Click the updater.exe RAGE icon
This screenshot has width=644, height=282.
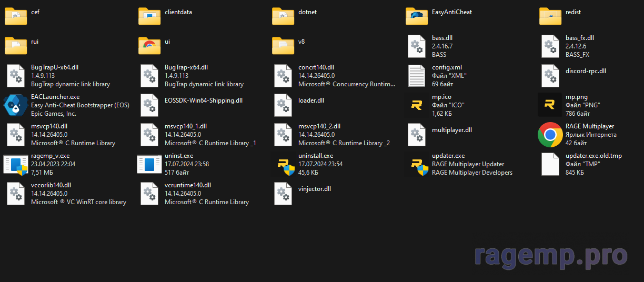pyautogui.click(x=417, y=164)
